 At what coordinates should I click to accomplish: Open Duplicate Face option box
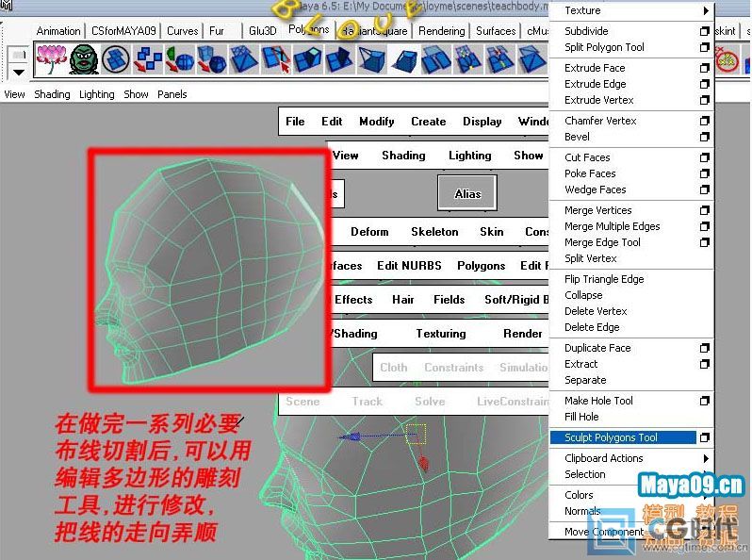point(704,348)
